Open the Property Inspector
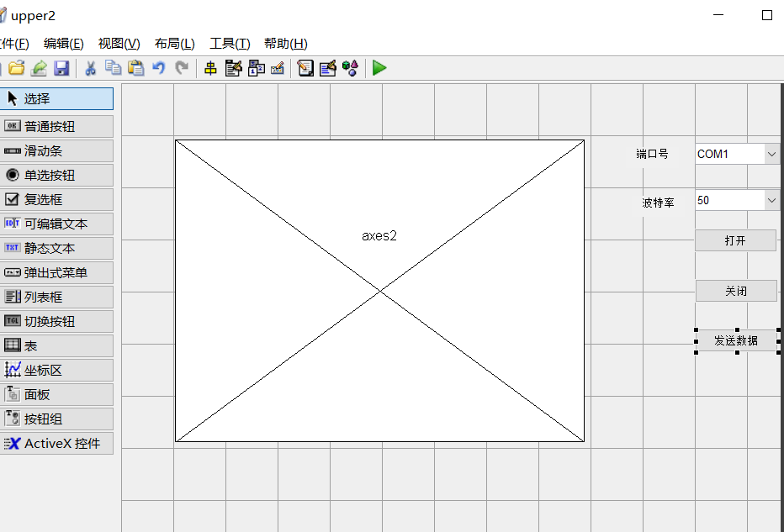The width and height of the screenshot is (784, 532). [327, 68]
